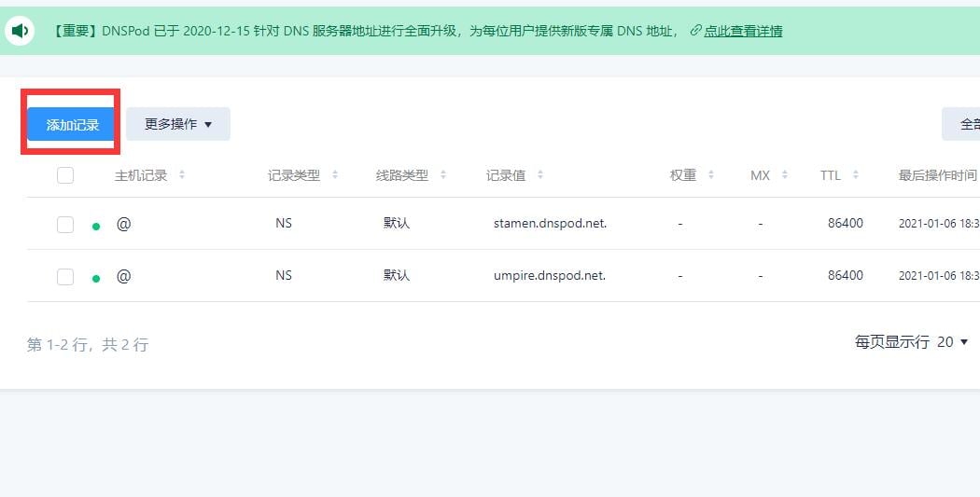The image size is (980, 497).
Task: Open the 每页显示行 20 dropdown
Action: pyautogui.click(x=911, y=341)
